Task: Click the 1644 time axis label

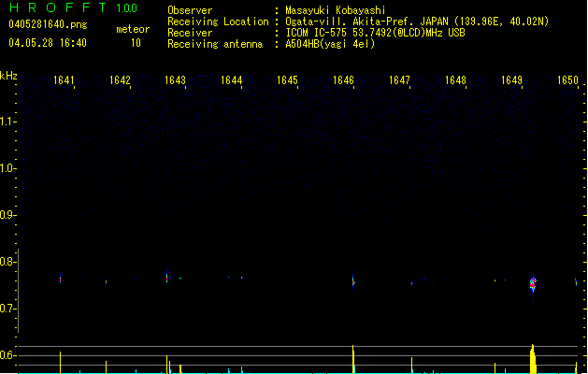Action: click(x=232, y=80)
